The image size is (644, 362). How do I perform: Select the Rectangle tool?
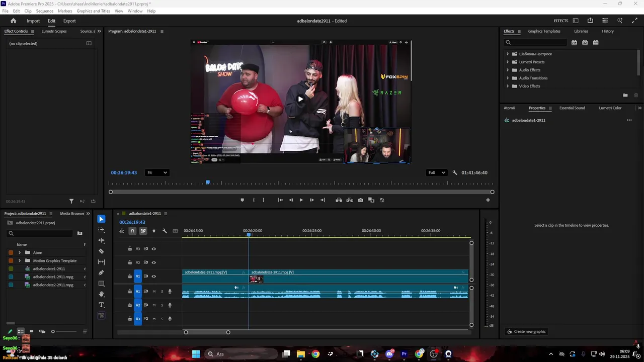pyautogui.click(x=101, y=284)
